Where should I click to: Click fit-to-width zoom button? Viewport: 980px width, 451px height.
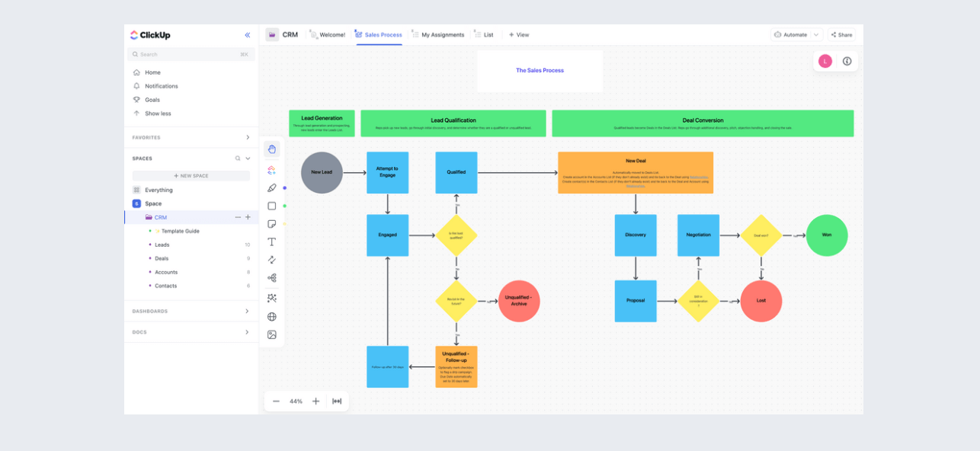(x=337, y=401)
